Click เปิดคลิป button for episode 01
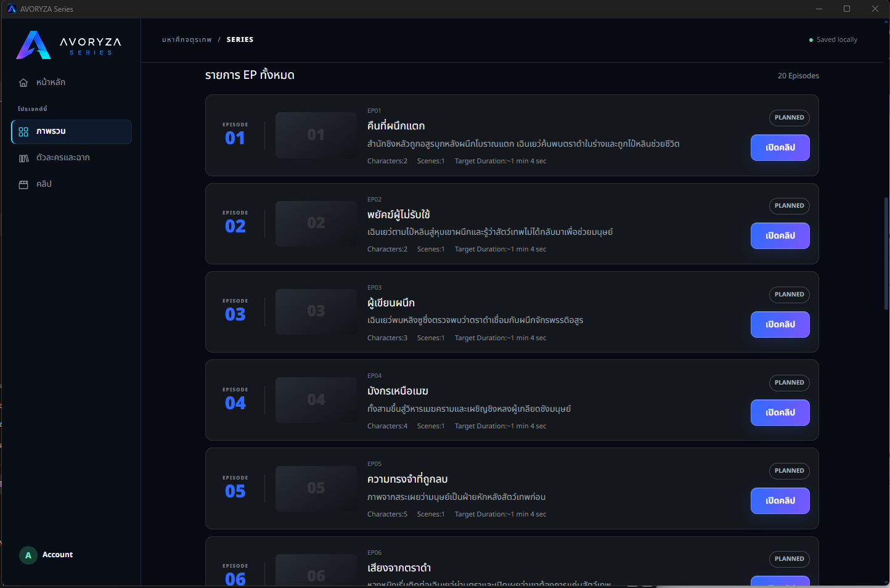890x588 pixels. click(x=780, y=148)
